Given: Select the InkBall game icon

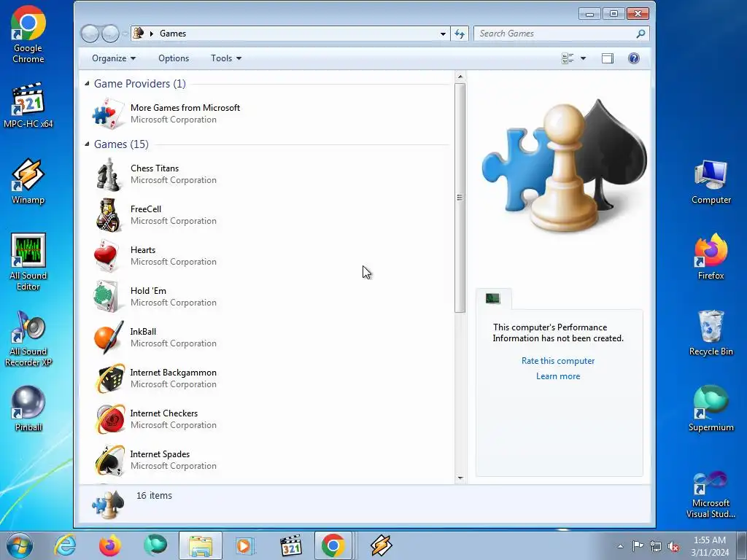Looking at the screenshot, I should coord(109,337).
